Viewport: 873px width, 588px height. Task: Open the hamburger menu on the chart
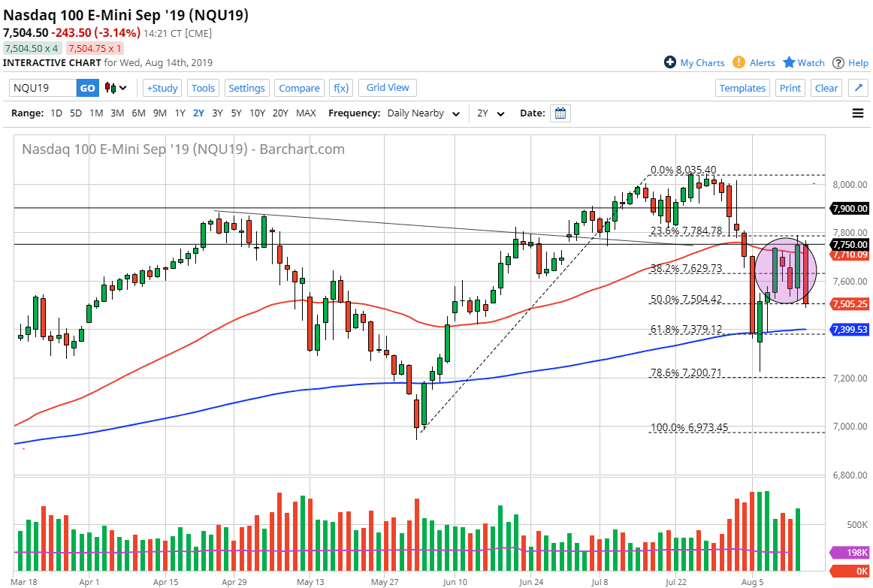click(x=857, y=113)
